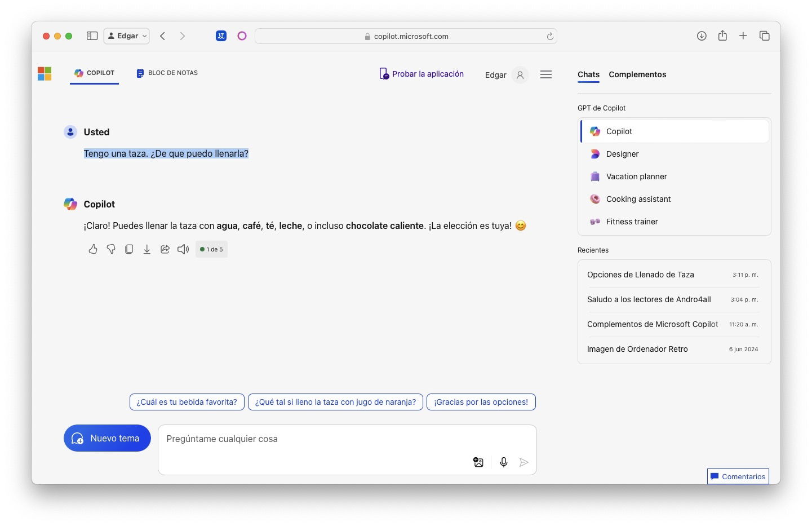Reload the current page

click(550, 37)
